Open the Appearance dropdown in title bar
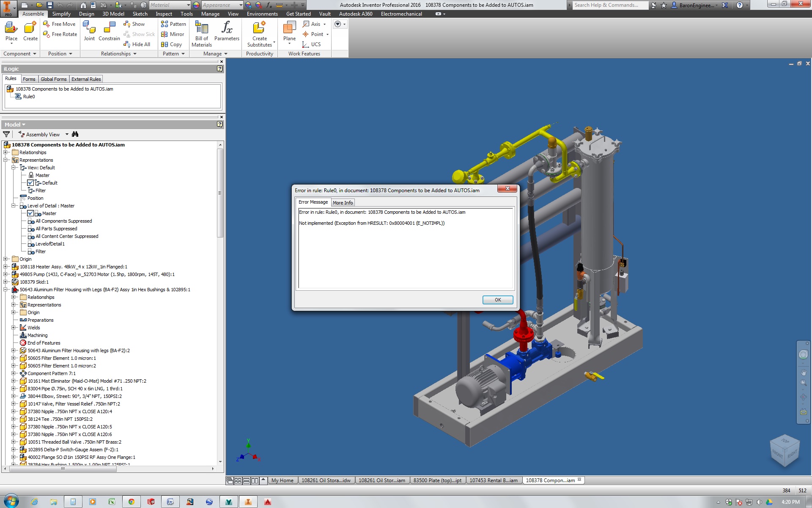This screenshot has height=508, width=812. tap(241, 5)
